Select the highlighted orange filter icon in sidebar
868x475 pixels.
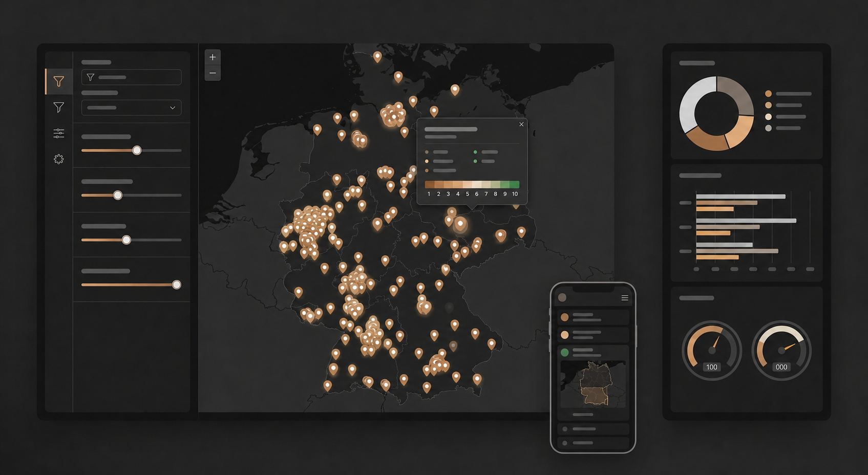(x=59, y=81)
